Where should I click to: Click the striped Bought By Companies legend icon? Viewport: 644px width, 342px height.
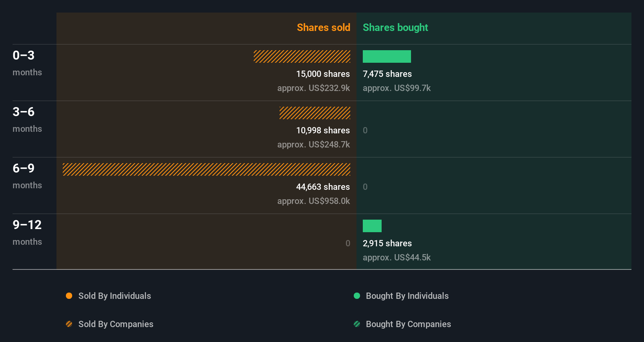pos(357,324)
